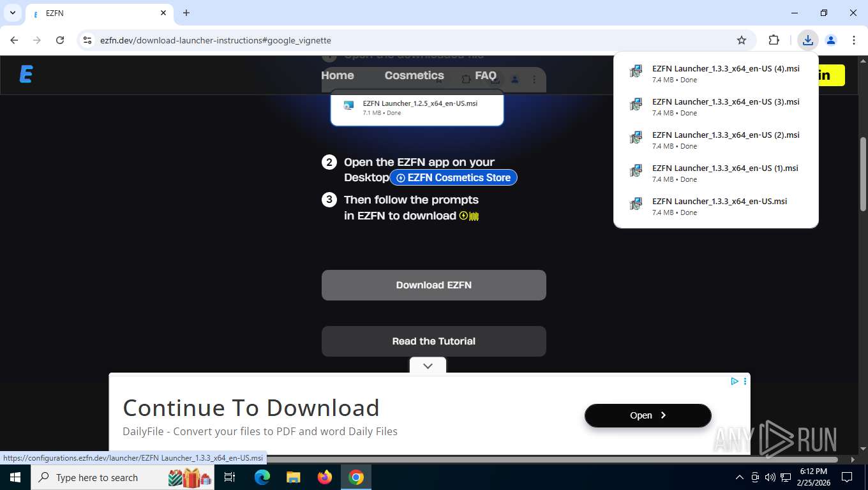Screen dimensions: 868x490
Task: Click the EZFN Cosmetics Store pill
Action: pyautogui.click(x=453, y=177)
